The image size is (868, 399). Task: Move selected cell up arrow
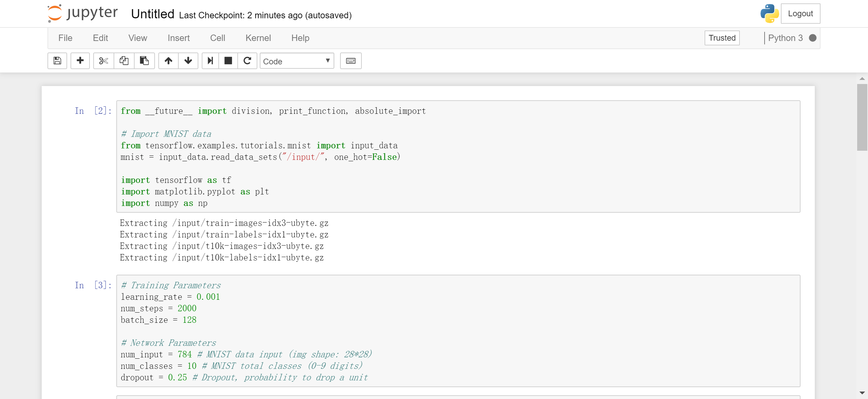pos(169,61)
